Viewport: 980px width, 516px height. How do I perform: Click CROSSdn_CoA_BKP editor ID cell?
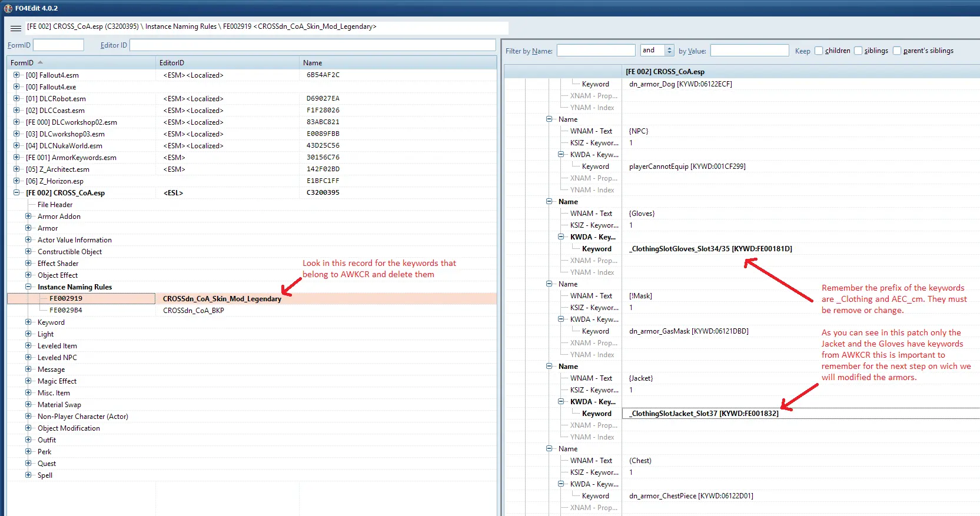click(x=194, y=311)
